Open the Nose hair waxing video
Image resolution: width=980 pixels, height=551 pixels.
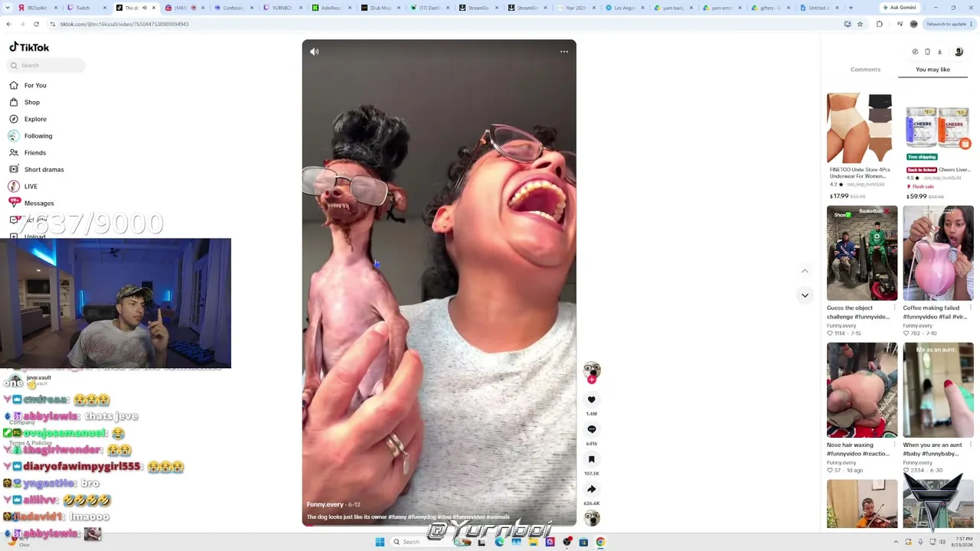point(862,390)
